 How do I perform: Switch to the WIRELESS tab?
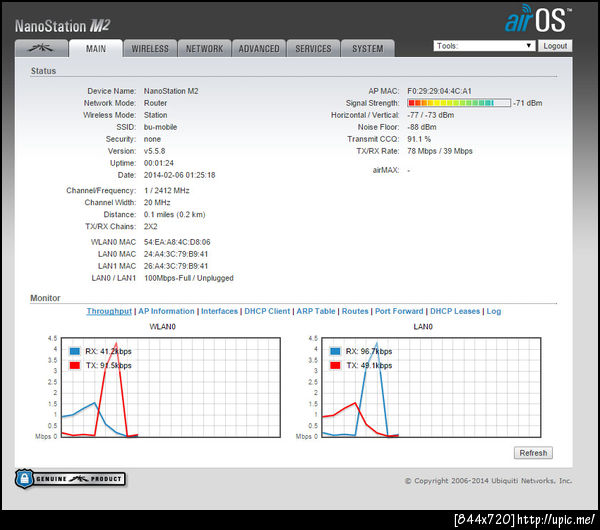click(150, 49)
